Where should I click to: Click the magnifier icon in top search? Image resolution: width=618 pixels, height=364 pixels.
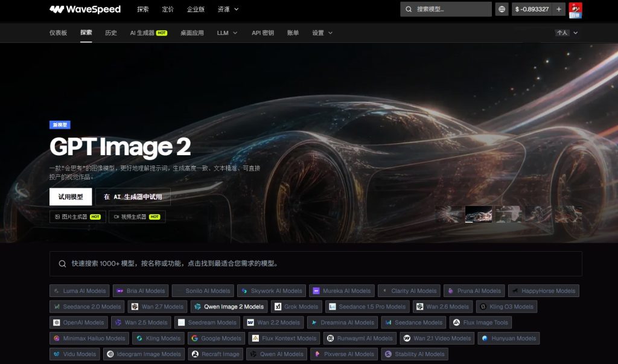(409, 9)
